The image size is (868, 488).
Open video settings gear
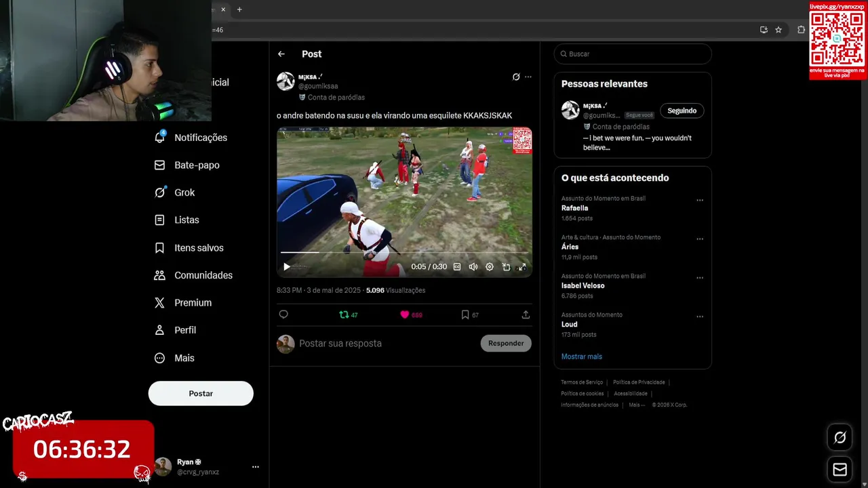tap(490, 267)
